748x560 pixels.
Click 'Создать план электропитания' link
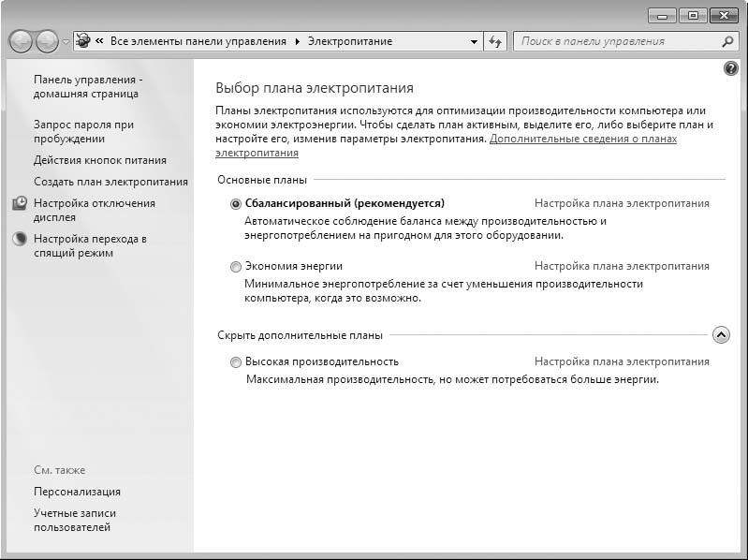[110, 182]
